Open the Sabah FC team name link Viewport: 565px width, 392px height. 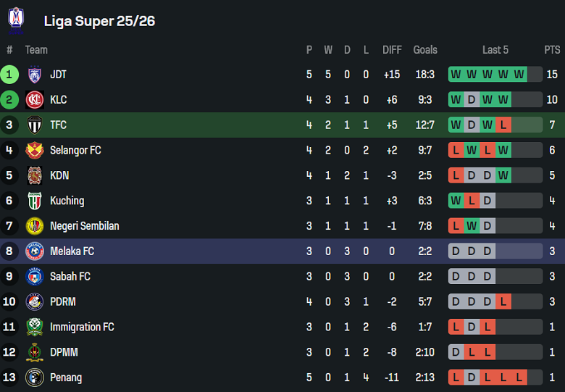[70, 277]
